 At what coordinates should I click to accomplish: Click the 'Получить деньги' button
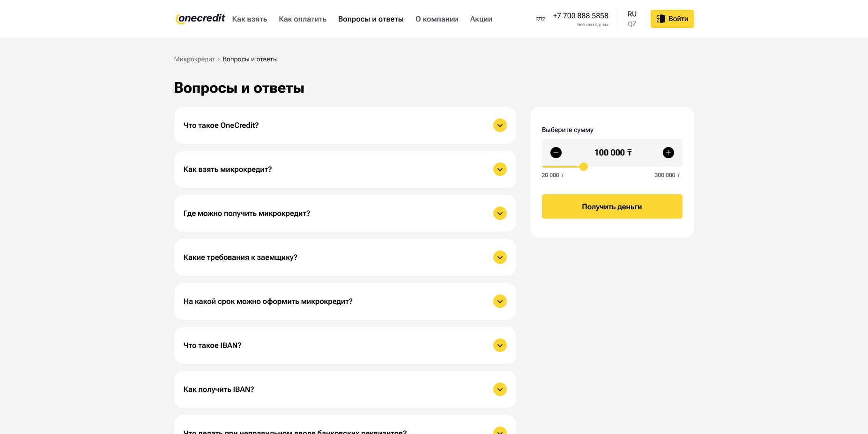point(612,206)
